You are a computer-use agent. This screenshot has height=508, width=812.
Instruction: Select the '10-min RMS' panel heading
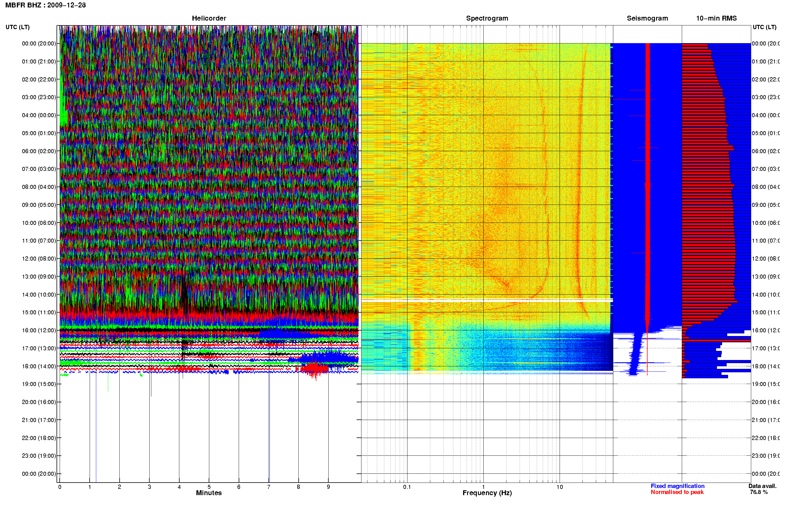[x=716, y=18]
